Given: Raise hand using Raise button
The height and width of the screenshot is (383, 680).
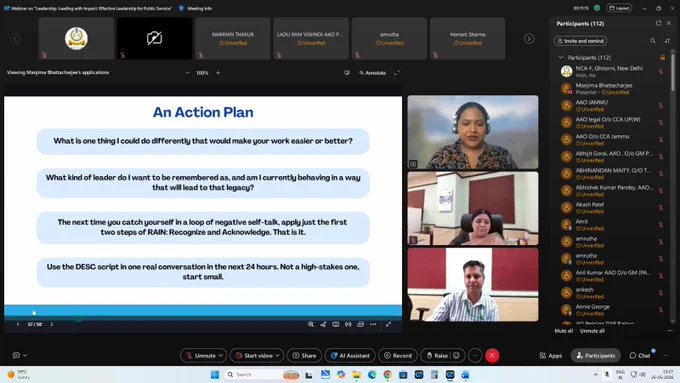Looking at the screenshot, I should [x=437, y=355].
